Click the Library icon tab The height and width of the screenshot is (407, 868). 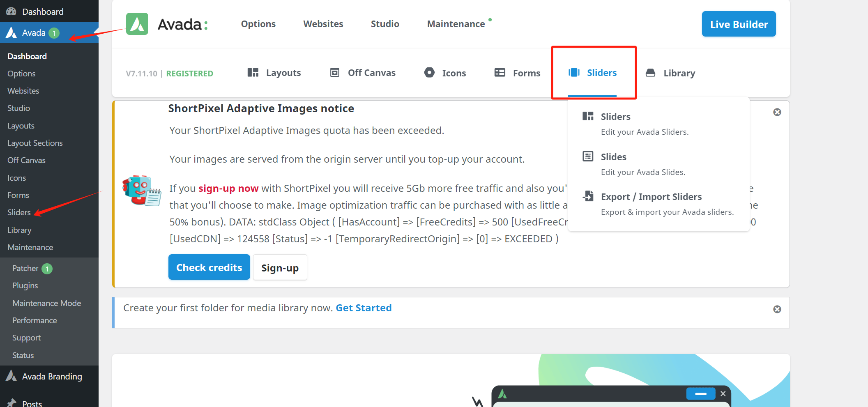pos(650,72)
